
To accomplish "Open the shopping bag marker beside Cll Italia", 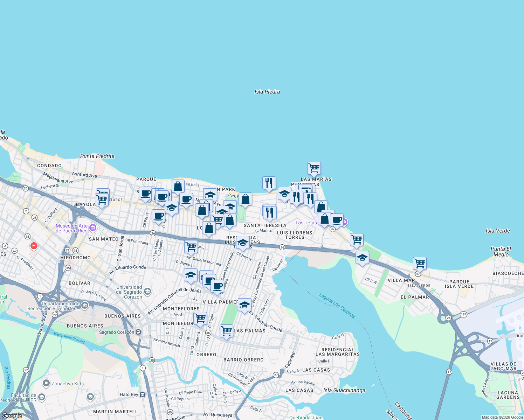I will [x=178, y=187].
